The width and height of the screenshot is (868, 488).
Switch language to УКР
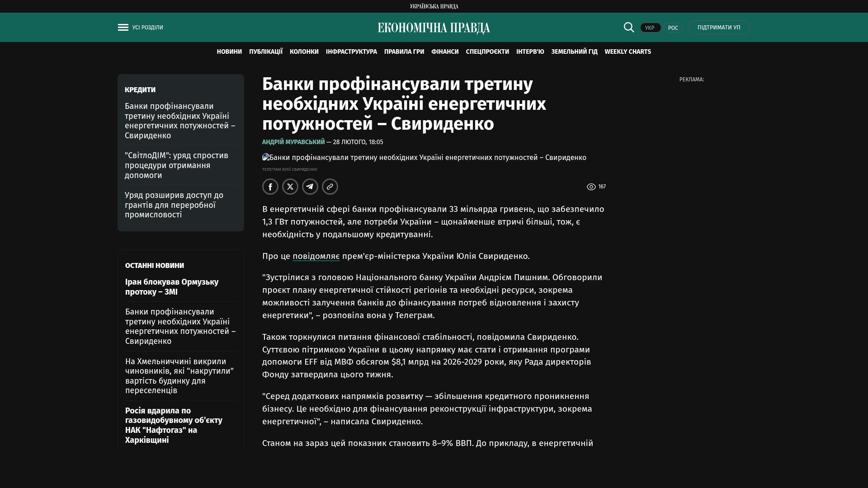(x=650, y=28)
